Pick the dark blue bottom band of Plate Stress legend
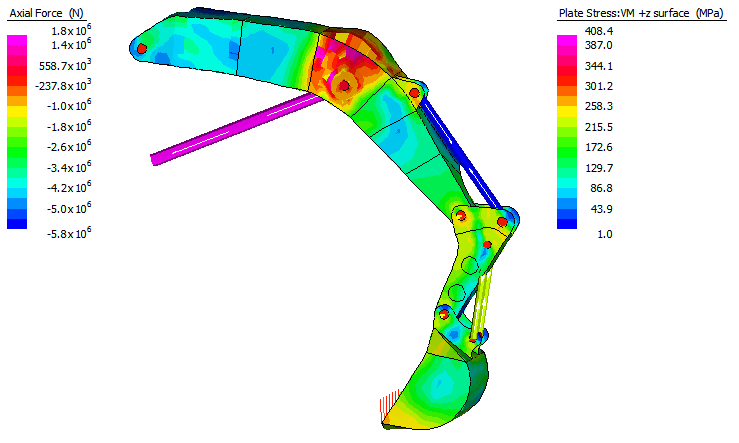Screen dimensions: 739x443 (x=567, y=224)
